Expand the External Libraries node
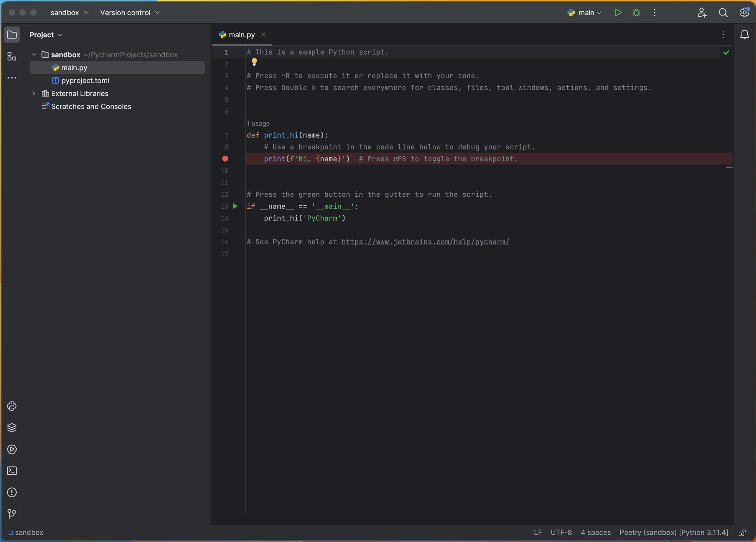Screen dimensions: 756x542 point(34,93)
